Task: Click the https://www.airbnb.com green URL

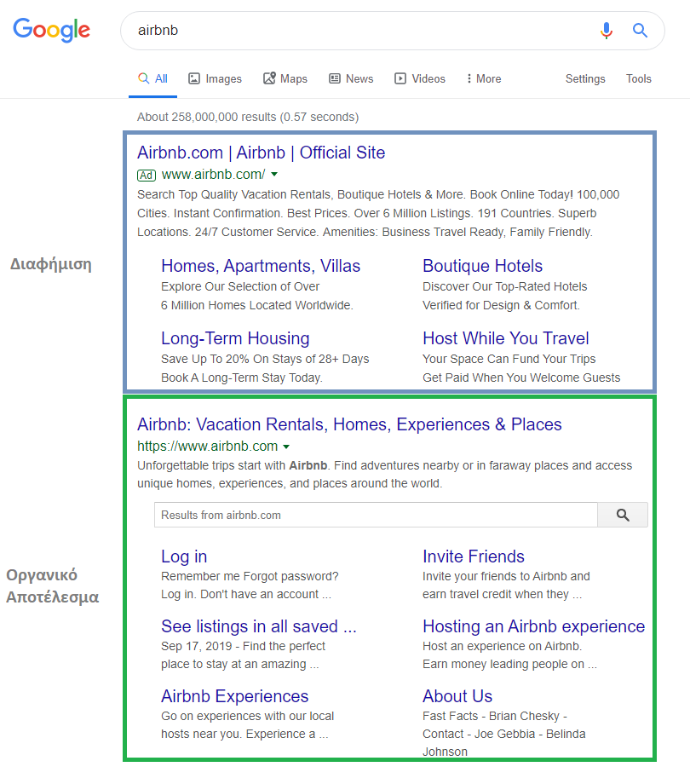Action: click(x=207, y=446)
